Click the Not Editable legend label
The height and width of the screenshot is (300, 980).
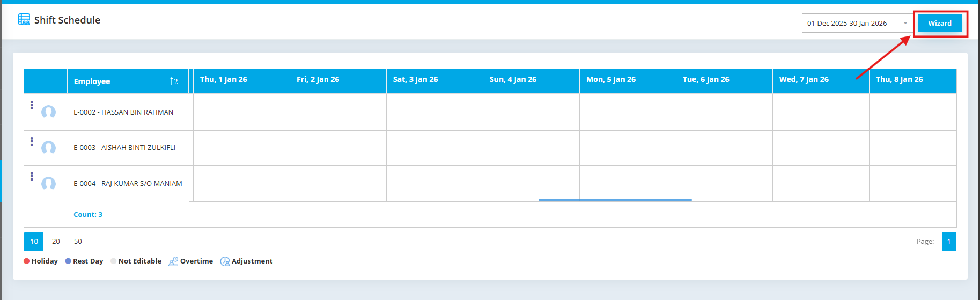click(x=140, y=261)
